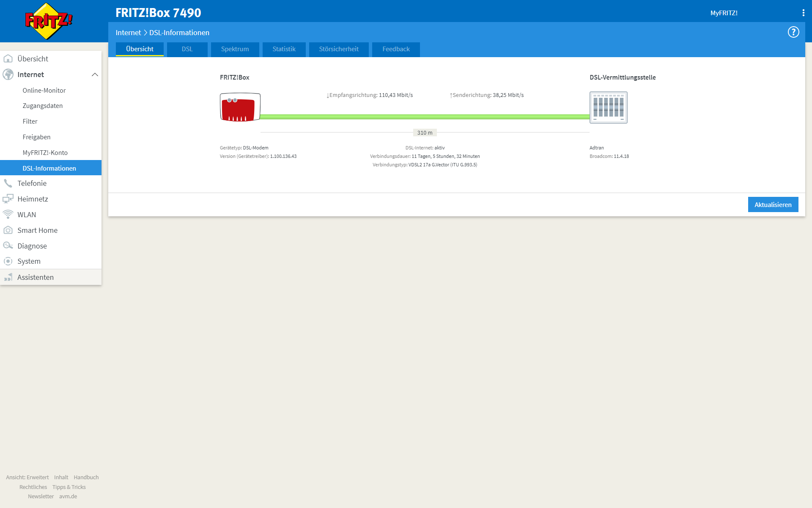812x508 pixels.
Task: Toggle the Ansicht: Erweitert view link
Action: 27,477
